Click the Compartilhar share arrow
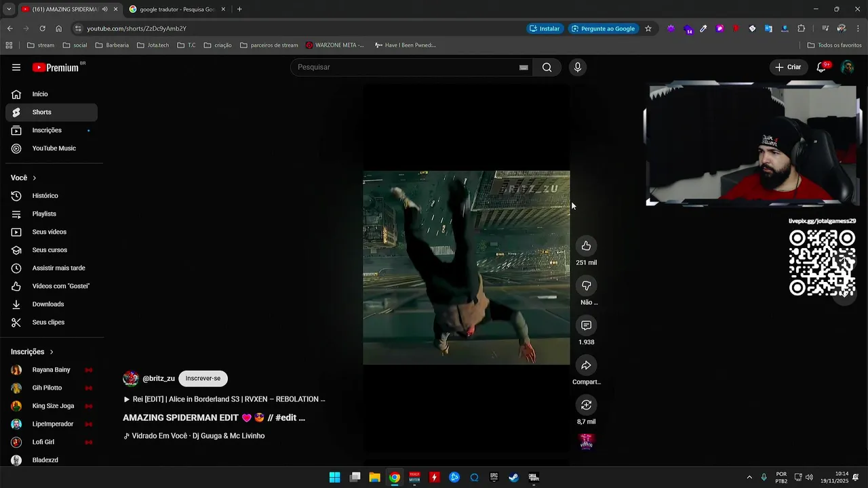Image resolution: width=868 pixels, height=488 pixels. pyautogui.click(x=587, y=365)
